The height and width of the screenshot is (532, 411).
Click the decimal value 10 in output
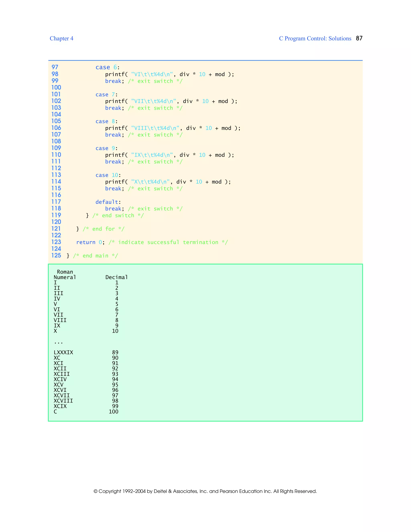[115, 331]
